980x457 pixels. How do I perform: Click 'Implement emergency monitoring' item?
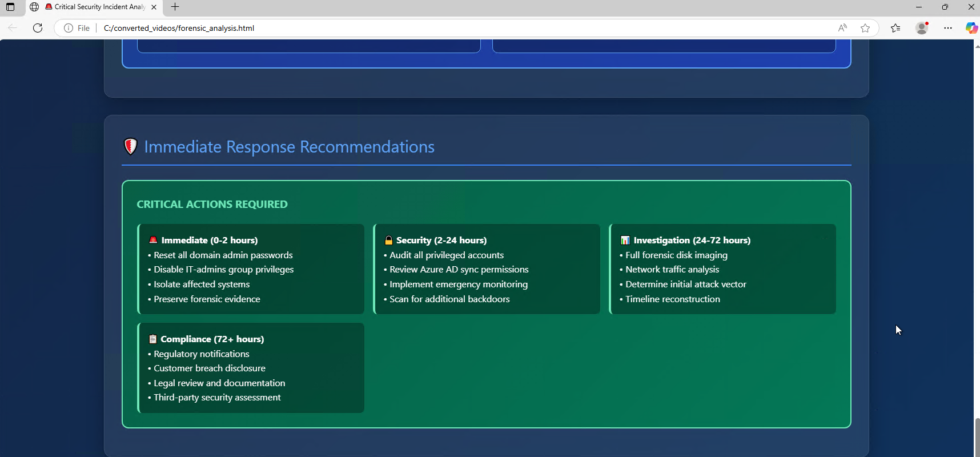(x=459, y=284)
